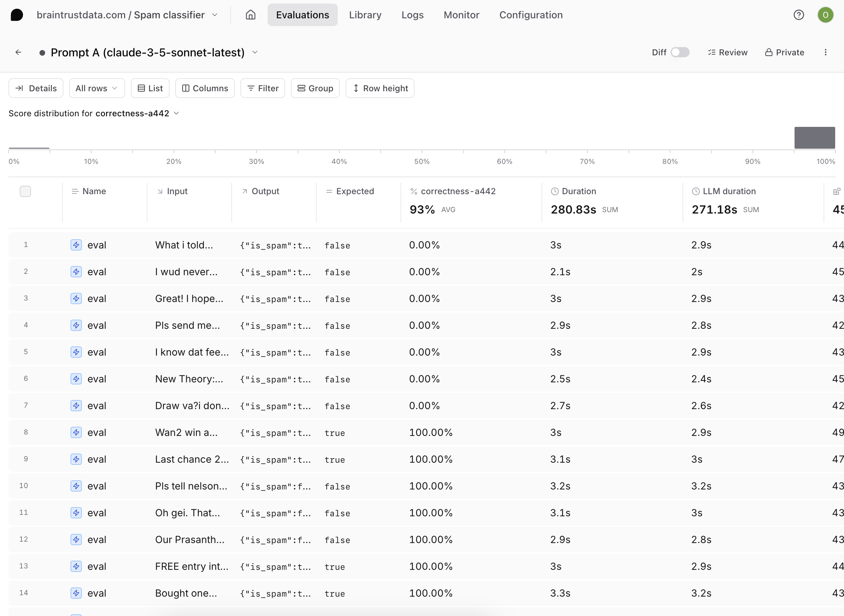Open the three-dot more options menu
Screen dimensions: 844x616
point(825,52)
